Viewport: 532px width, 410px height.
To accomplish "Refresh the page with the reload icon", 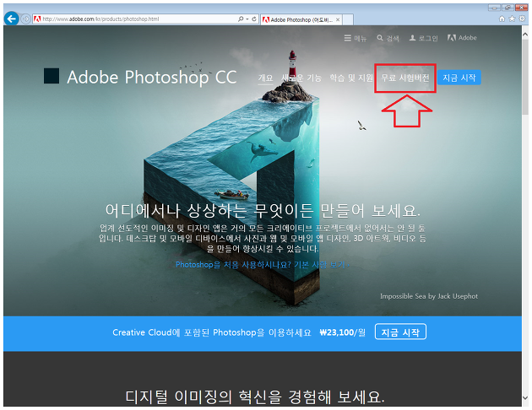I will pos(254,19).
